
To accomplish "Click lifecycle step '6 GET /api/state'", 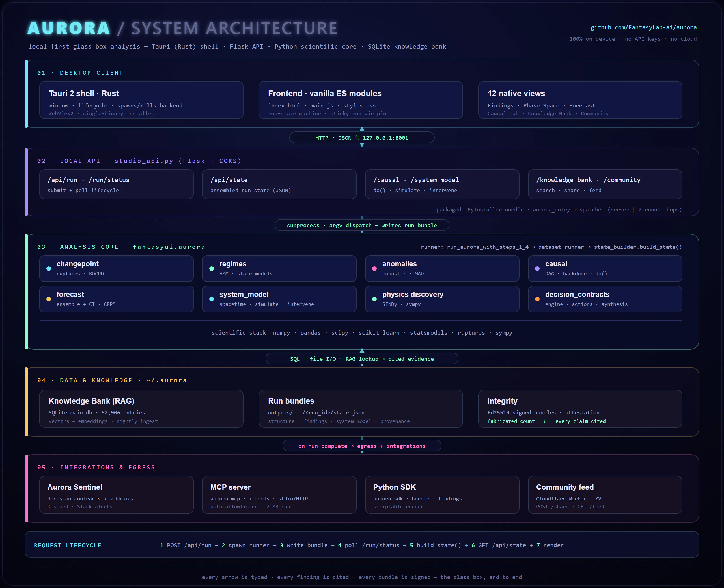I will click(x=499, y=545).
